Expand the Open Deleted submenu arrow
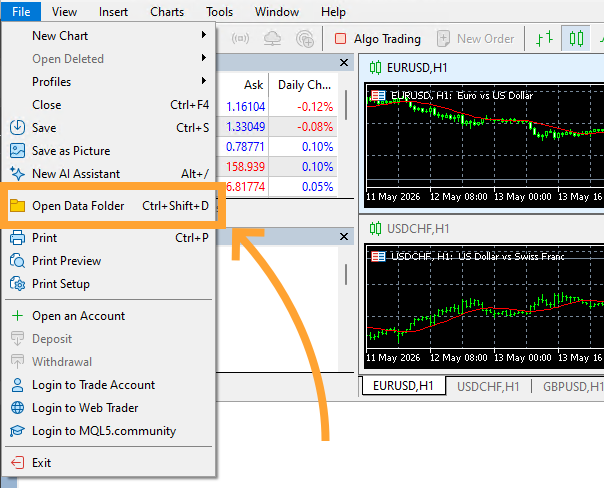The width and height of the screenshot is (604, 488). [204, 58]
